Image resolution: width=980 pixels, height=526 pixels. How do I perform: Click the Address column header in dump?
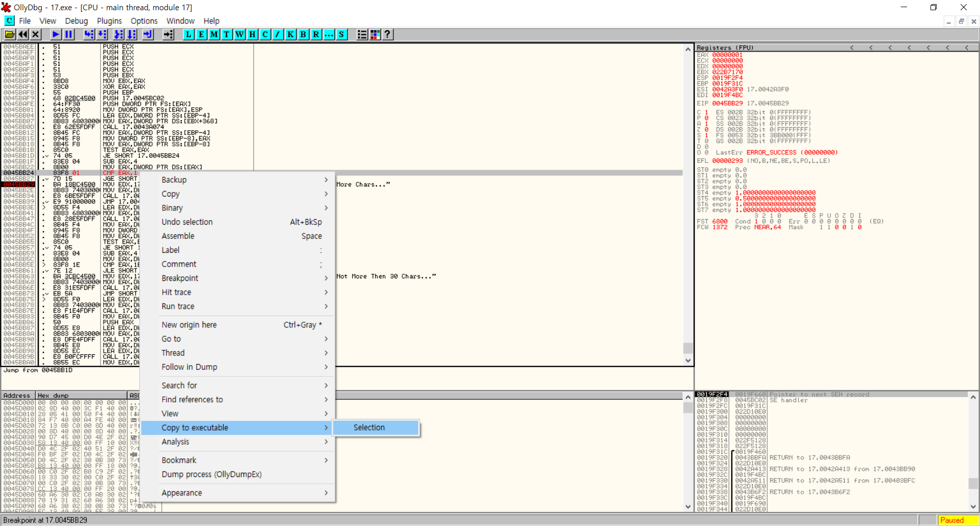18,395
